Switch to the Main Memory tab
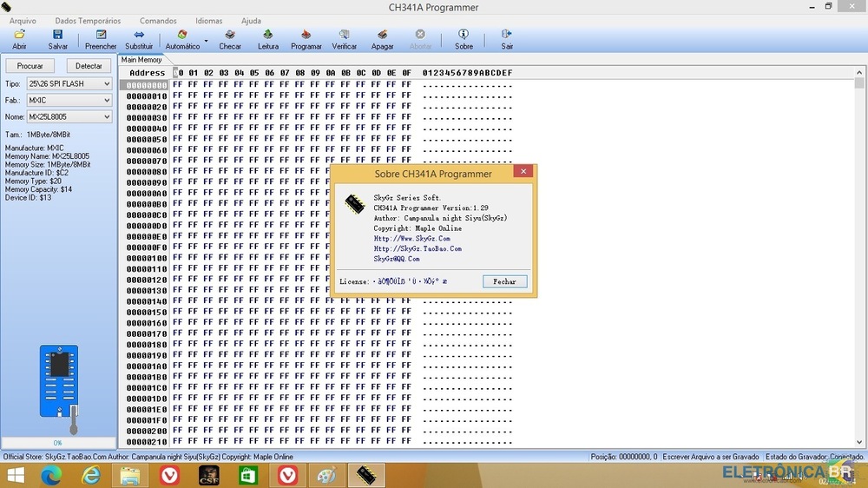 pyautogui.click(x=141, y=60)
